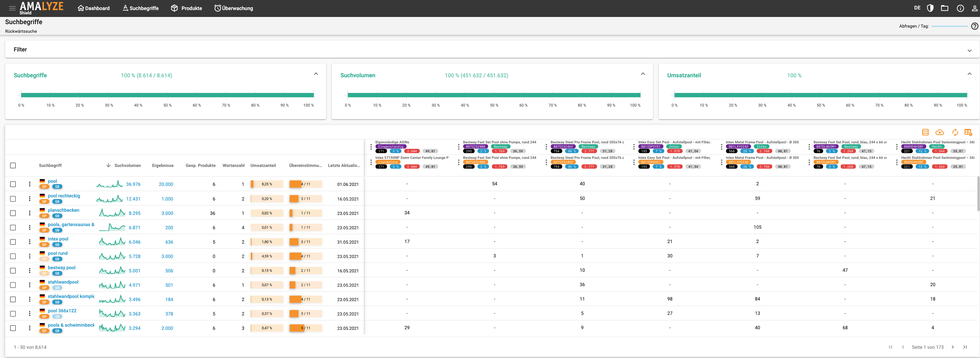Go to the previous page arrow
Viewport: 980px width, 358px height.
pos(903,347)
